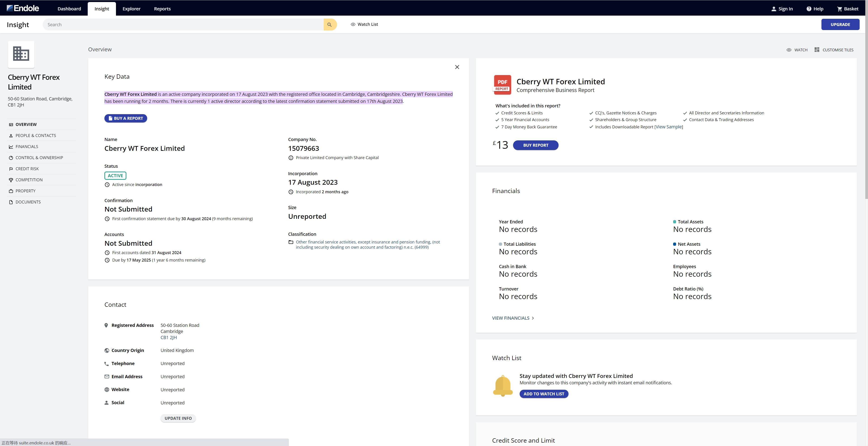Click the Credit Score and Limit heading
The height and width of the screenshot is (446, 868).
(x=523, y=441)
